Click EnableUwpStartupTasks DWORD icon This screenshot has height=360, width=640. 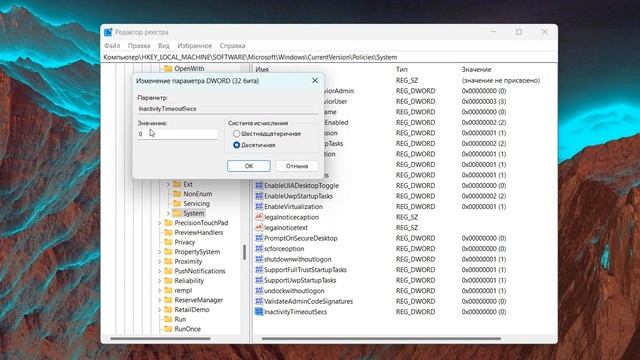[x=259, y=196]
